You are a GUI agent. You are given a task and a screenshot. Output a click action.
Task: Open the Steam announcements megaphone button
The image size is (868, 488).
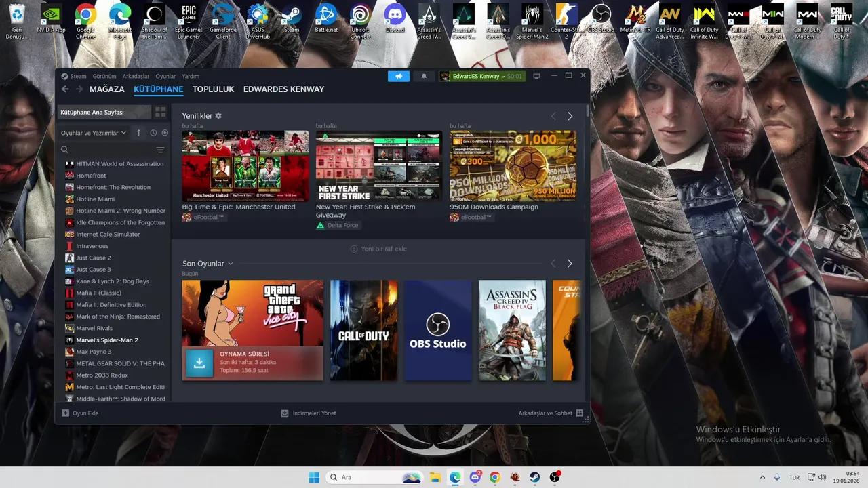tap(399, 76)
